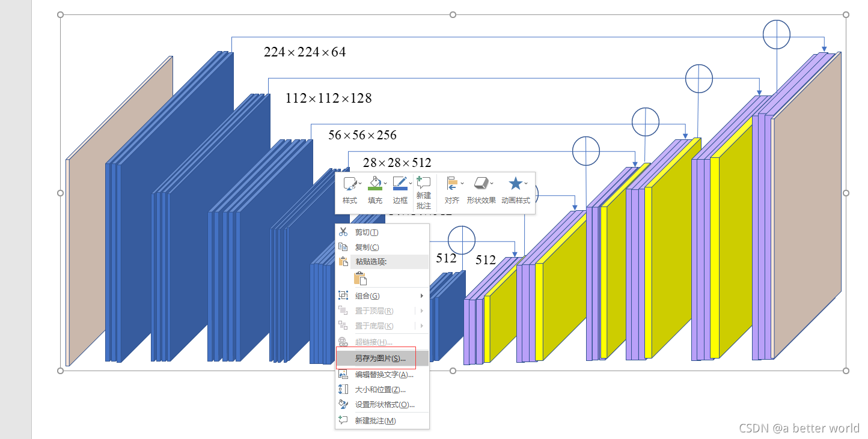
Task: Click the right-middle selection handle
Action: [846, 193]
